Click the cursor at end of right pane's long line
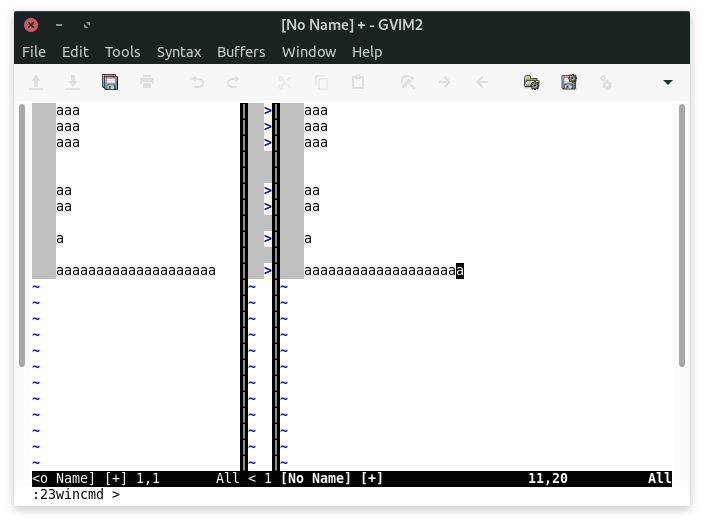Viewport: 704px width, 523px height. (460, 271)
